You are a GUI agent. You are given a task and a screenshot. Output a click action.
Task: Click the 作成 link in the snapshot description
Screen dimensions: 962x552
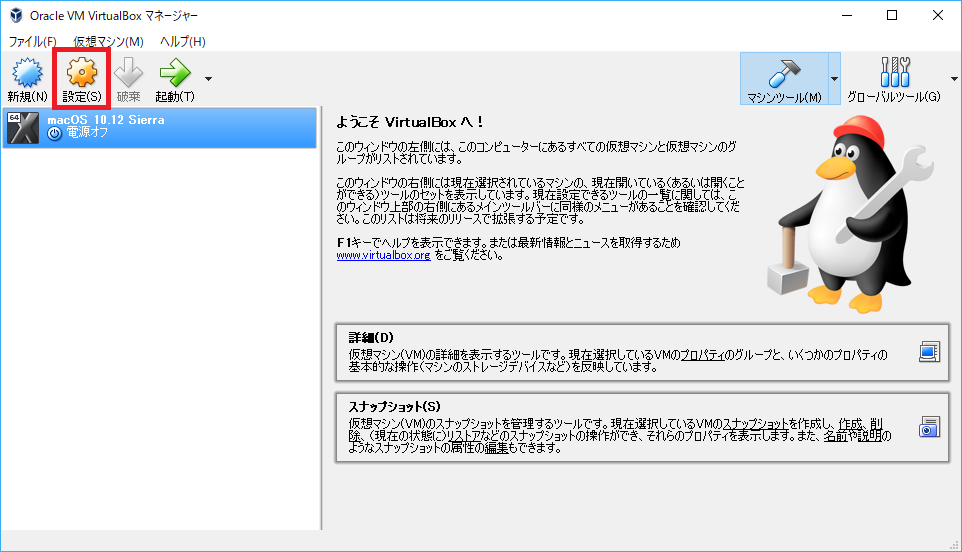tap(850, 424)
